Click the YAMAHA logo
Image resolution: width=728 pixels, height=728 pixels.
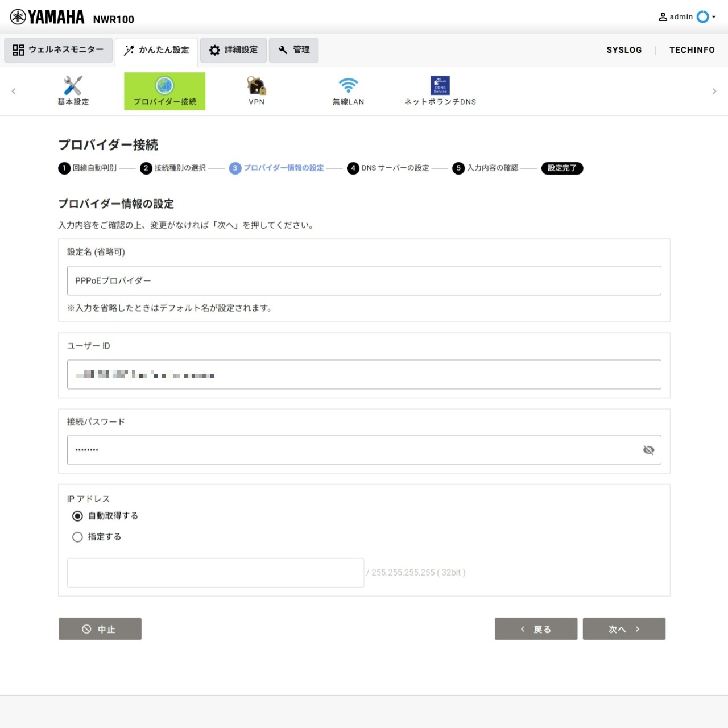coord(48,18)
